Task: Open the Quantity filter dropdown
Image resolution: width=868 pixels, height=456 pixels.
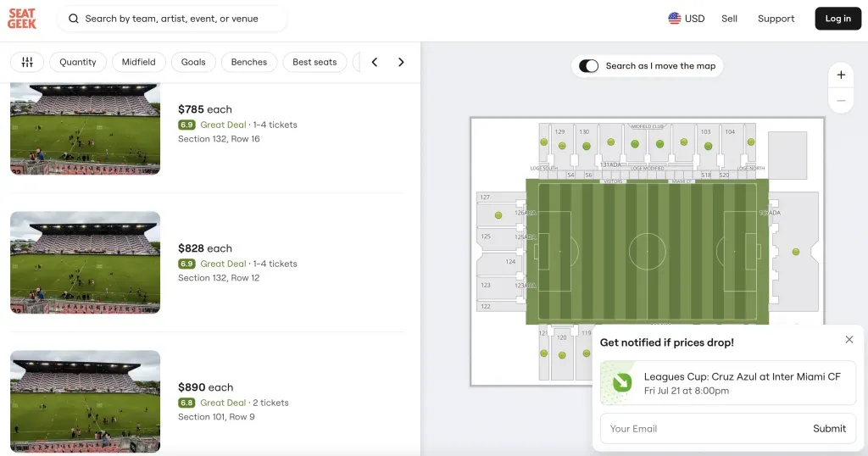Action: [x=78, y=62]
